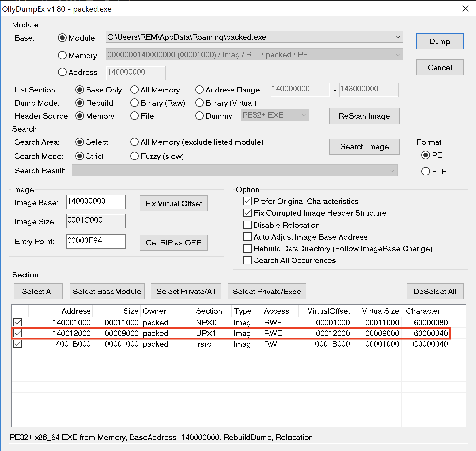Click Select All sections button
The width and height of the screenshot is (476, 451).
(x=38, y=292)
